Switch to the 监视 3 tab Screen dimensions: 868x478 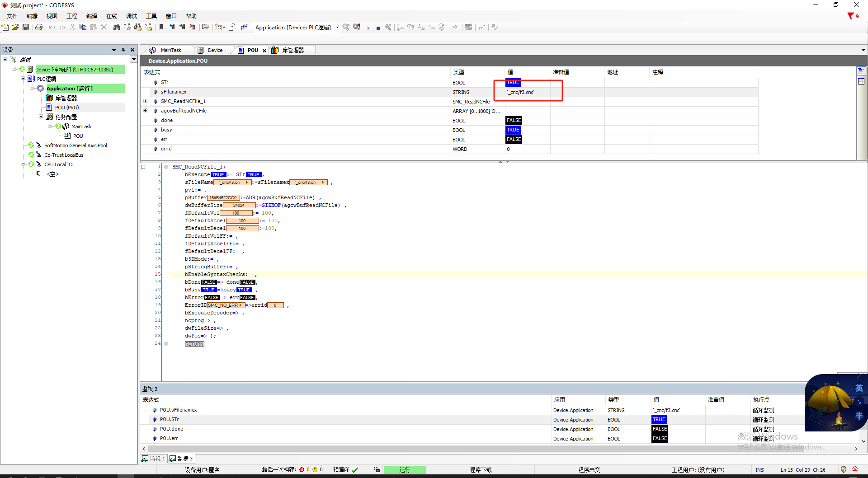pos(181,459)
